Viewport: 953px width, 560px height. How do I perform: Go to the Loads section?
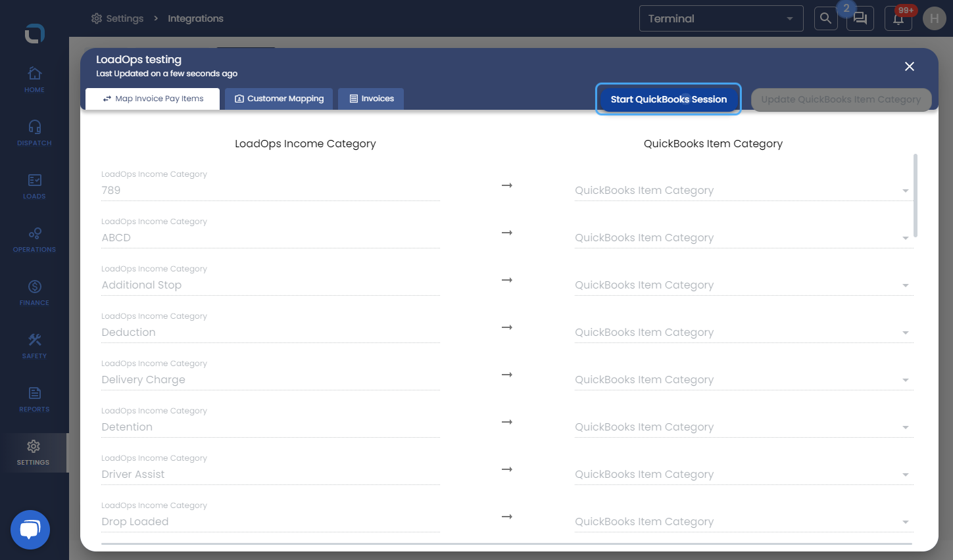click(34, 186)
